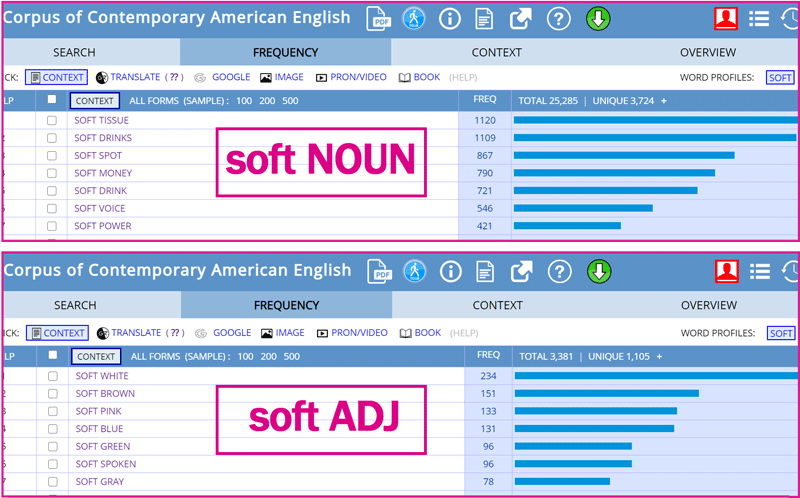Switch to the OVERVIEW tab in soft NOUN panel
This screenshot has height=498, width=800.
pyautogui.click(x=707, y=52)
